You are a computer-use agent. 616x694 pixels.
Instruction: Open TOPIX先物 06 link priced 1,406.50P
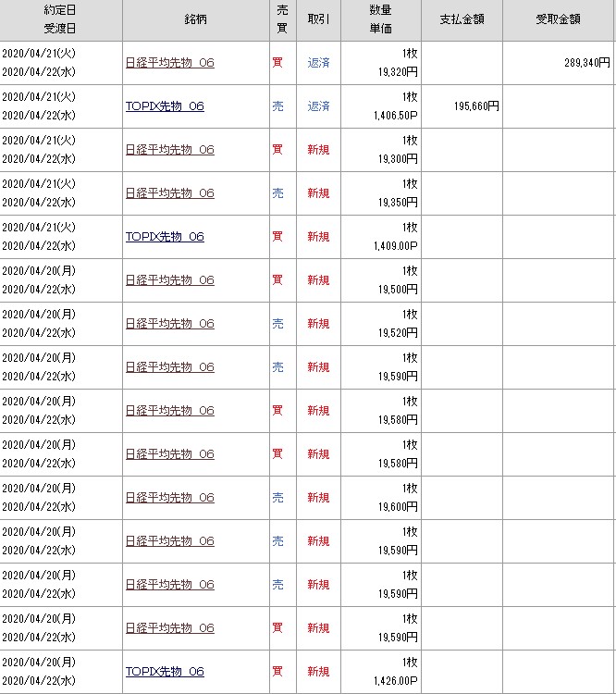(x=165, y=106)
